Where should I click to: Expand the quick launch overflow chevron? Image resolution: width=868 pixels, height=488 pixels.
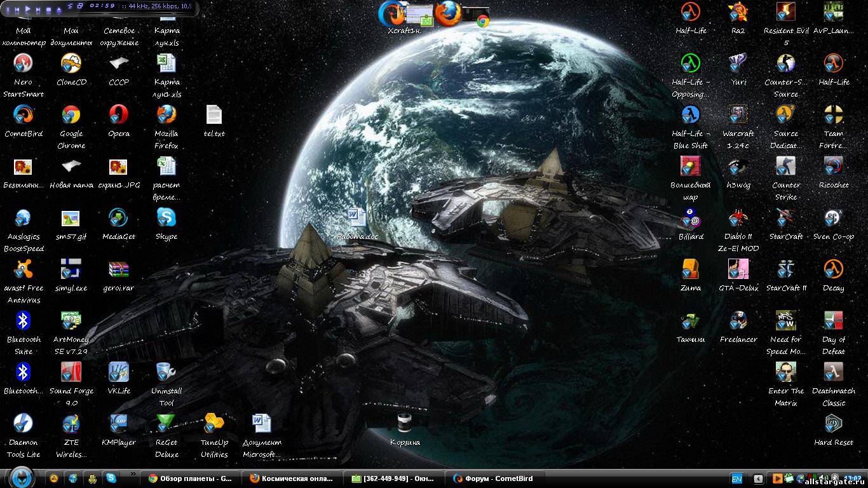pos(133,474)
